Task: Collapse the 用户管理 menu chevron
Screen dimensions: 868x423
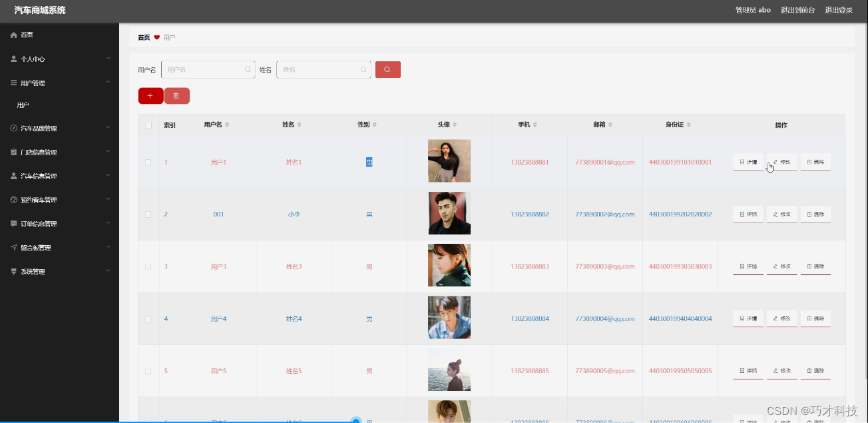Action: [x=108, y=83]
